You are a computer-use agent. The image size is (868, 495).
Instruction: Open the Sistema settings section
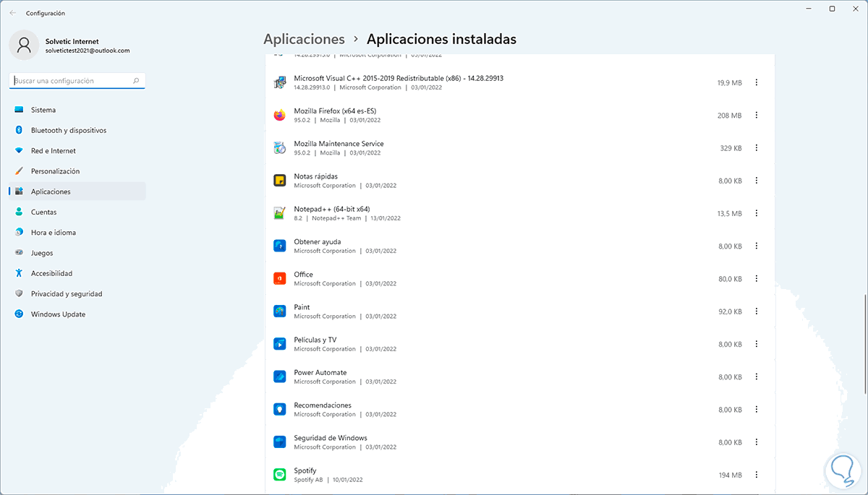[x=77, y=110]
